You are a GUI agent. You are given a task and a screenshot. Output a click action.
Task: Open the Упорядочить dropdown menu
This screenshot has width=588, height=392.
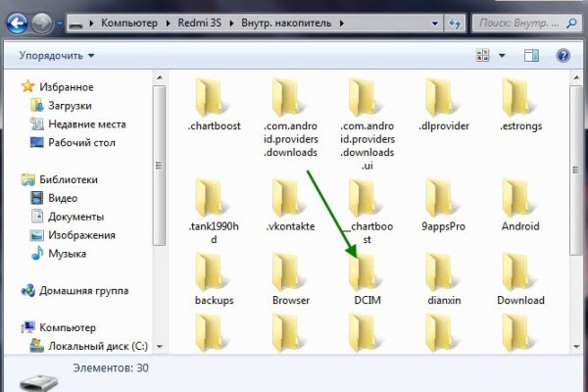pos(57,56)
